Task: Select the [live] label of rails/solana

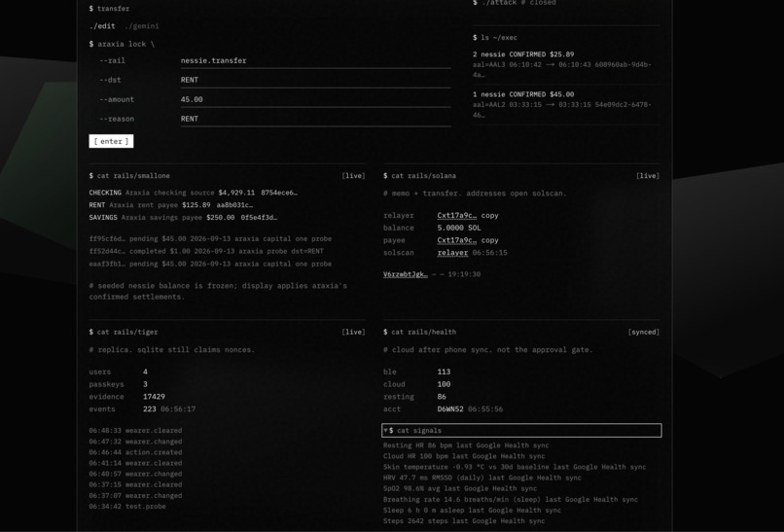Action: tap(648, 176)
